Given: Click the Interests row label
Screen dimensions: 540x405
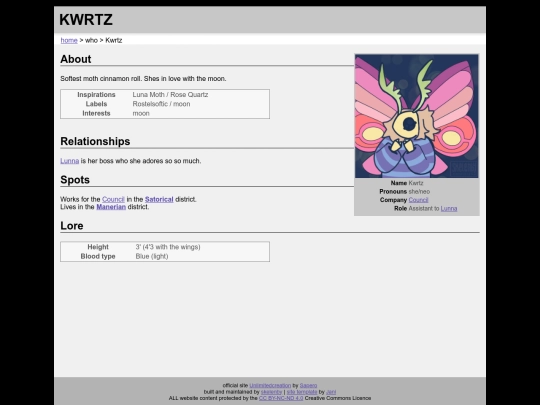Looking at the screenshot, I should (96, 113).
